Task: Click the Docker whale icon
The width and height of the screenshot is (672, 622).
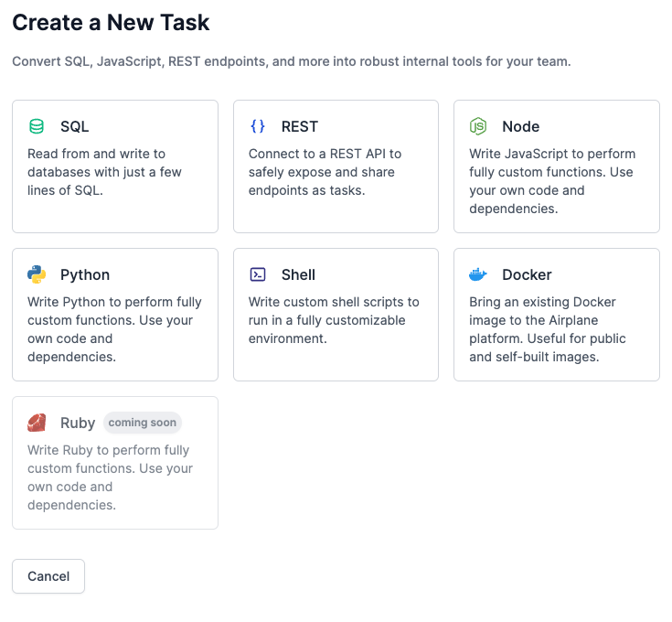Action: click(x=478, y=274)
